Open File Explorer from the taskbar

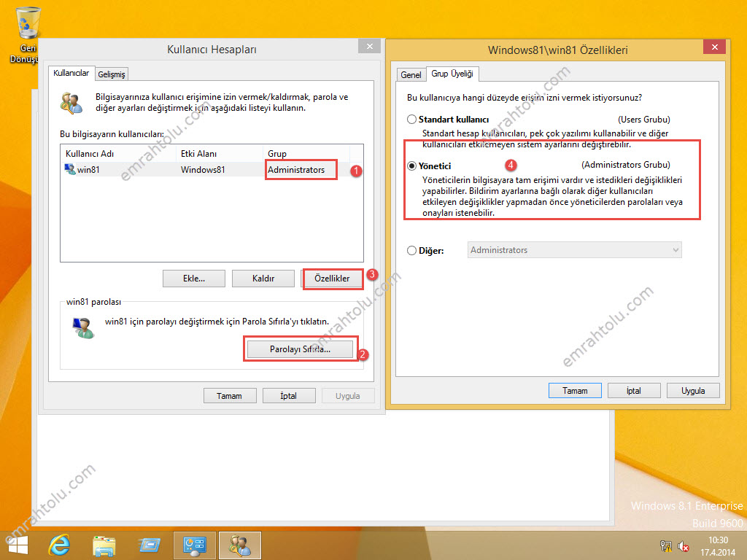(x=104, y=545)
